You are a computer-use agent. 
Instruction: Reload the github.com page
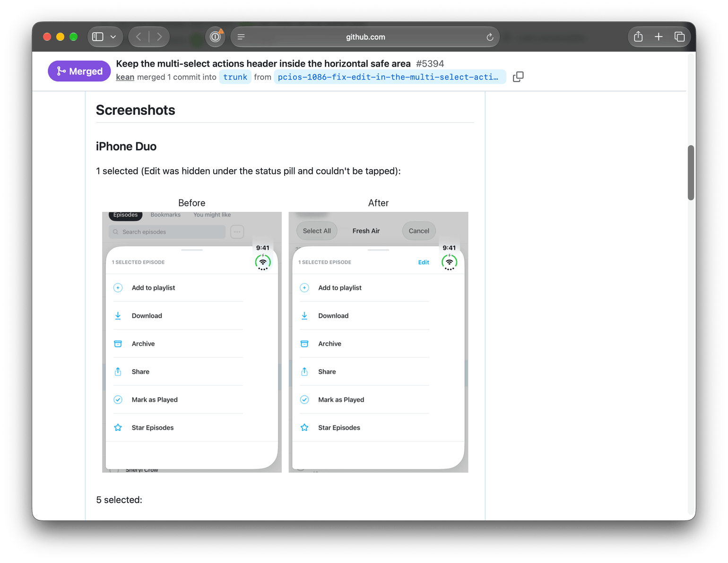point(490,37)
